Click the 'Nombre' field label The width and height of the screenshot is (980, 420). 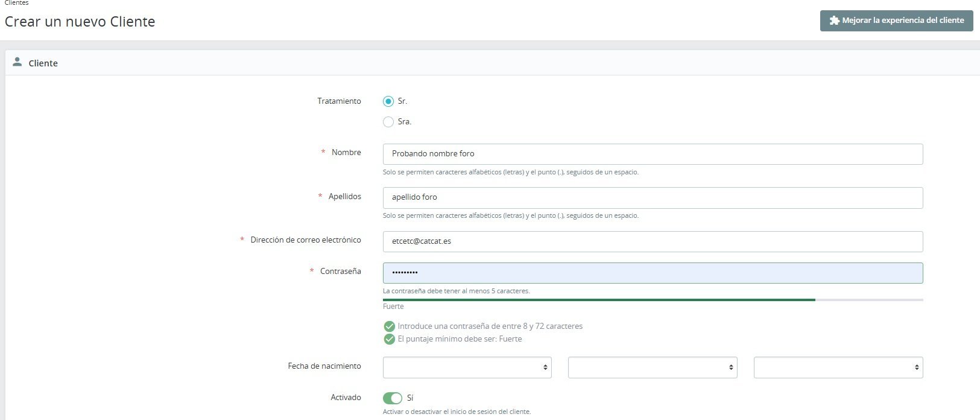point(346,153)
